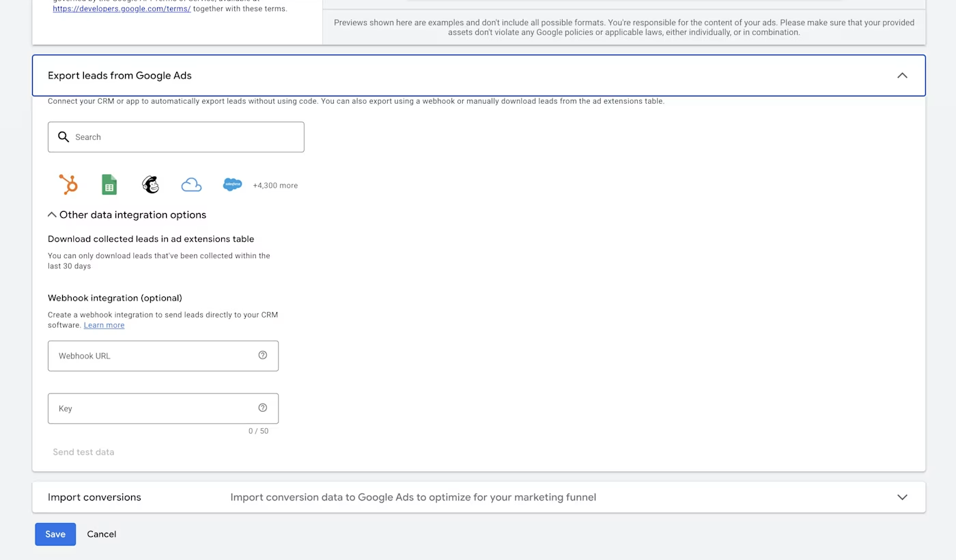
Task: Select the HubSpot integration icon
Action: click(x=68, y=184)
